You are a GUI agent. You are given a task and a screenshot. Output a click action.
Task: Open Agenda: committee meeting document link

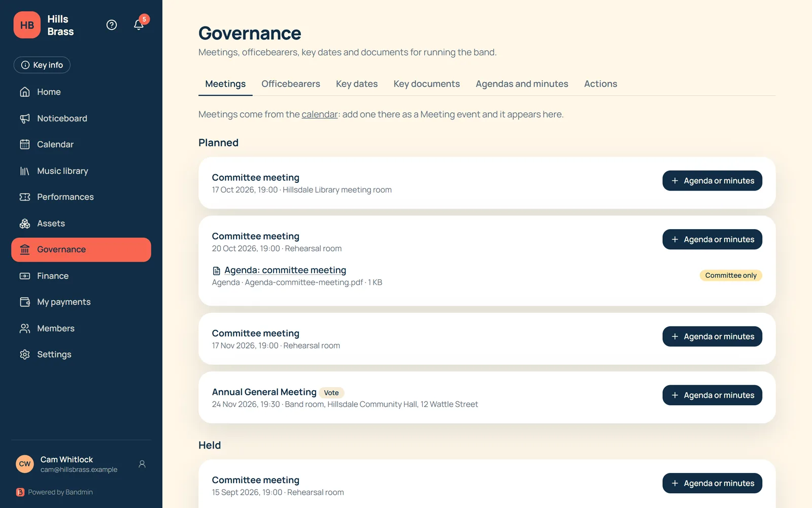pyautogui.click(x=285, y=270)
